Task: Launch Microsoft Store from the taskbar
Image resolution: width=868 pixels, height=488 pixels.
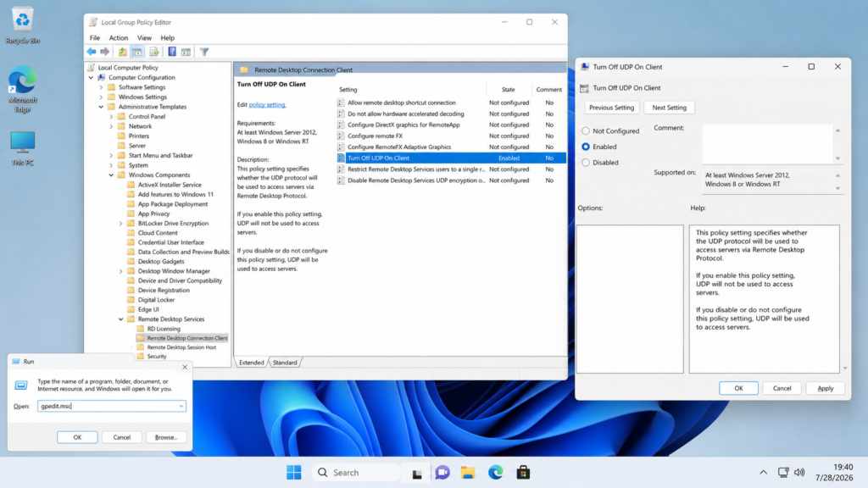Action: (x=523, y=473)
